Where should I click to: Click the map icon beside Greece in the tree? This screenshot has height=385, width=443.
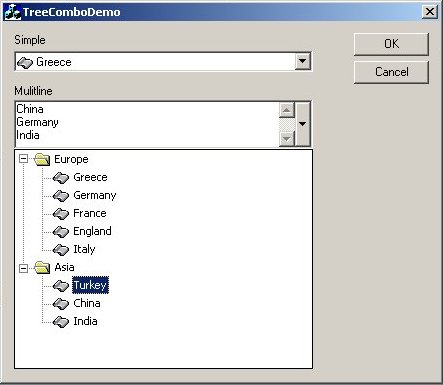click(x=61, y=177)
